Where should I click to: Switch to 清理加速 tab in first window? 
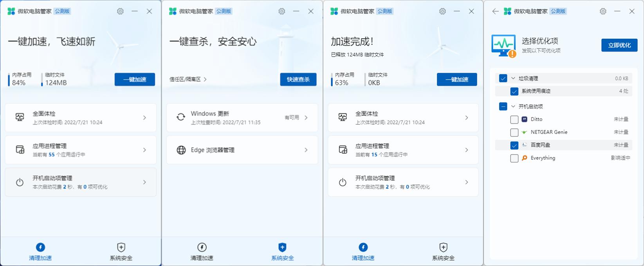click(40, 252)
